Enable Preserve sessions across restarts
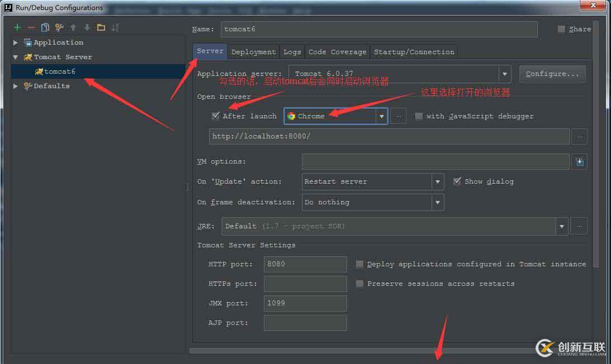This screenshot has width=611, height=364. click(359, 284)
